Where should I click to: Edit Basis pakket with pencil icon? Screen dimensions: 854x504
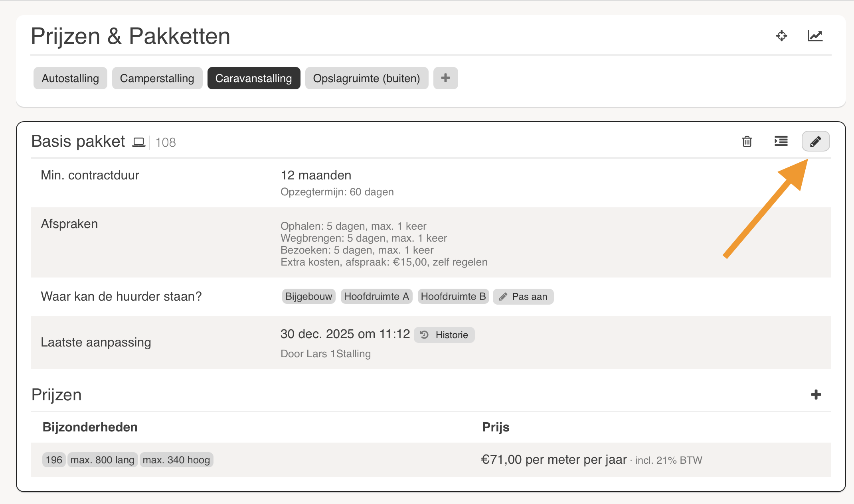pos(815,141)
